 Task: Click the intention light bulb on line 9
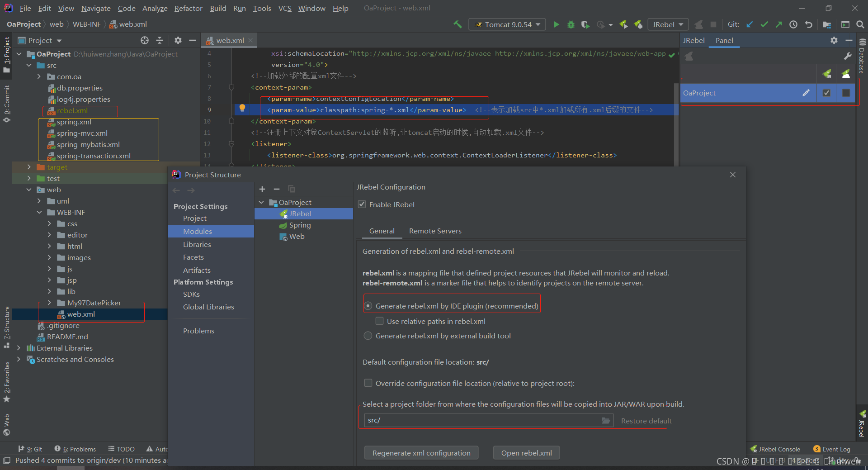point(242,108)
